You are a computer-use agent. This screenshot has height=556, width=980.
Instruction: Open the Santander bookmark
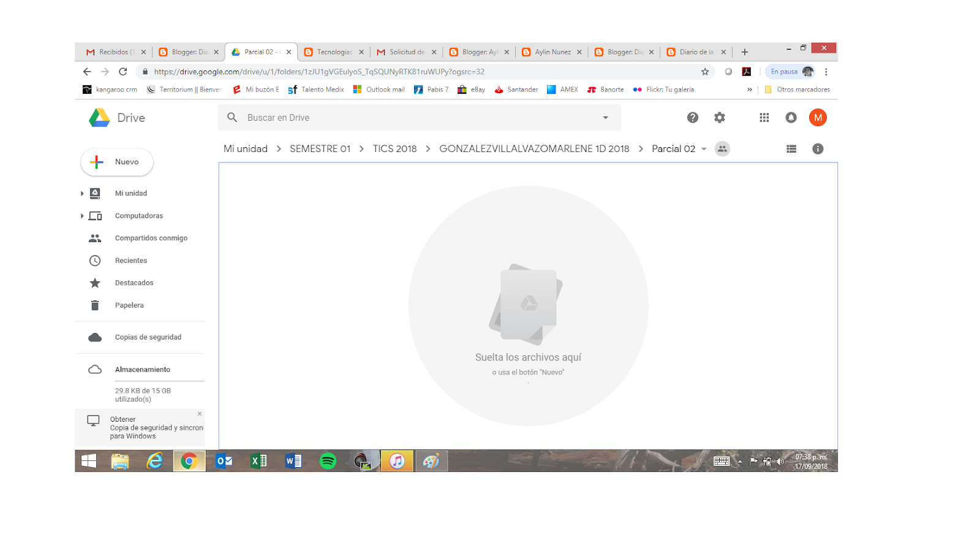click(x=516, y=89)
